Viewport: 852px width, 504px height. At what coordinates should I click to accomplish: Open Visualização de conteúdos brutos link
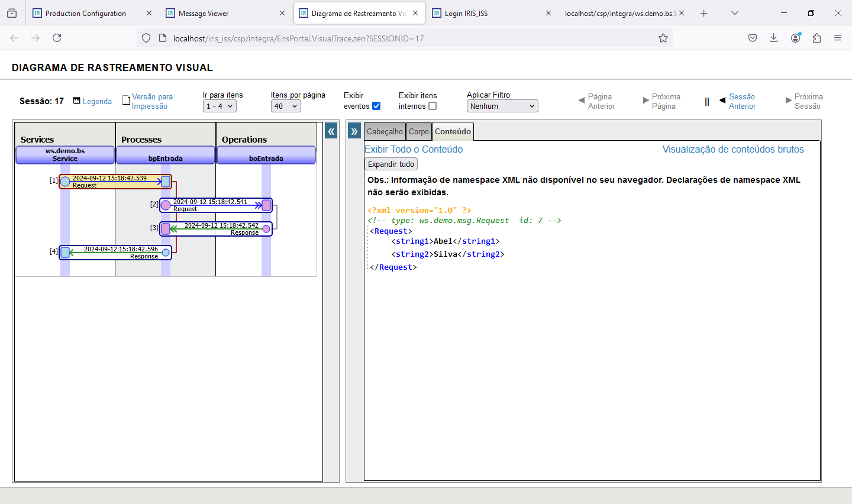pyautogui.click(x=732, y=150)
